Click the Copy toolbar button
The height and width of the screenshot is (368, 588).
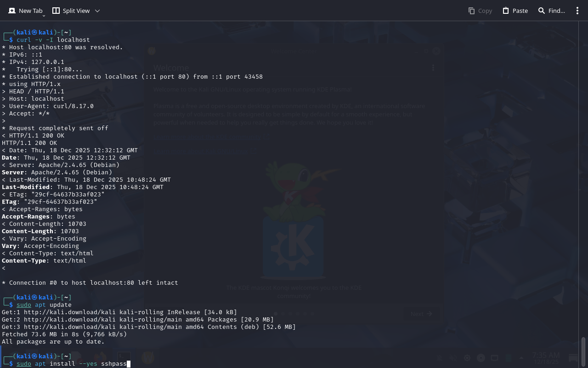(480, 11)
